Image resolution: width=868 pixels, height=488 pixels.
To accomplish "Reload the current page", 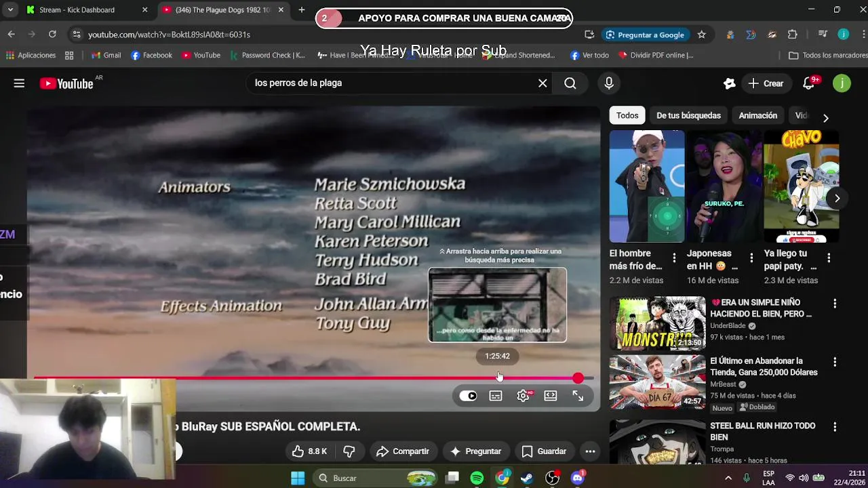I will coord(52,35).
